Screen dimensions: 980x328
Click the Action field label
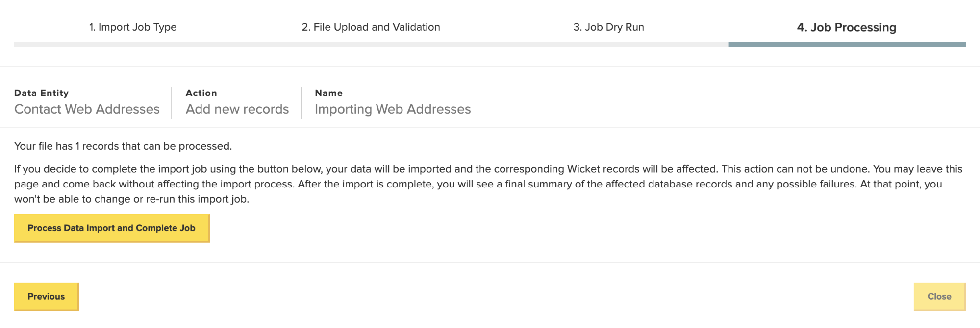point(201,93)
